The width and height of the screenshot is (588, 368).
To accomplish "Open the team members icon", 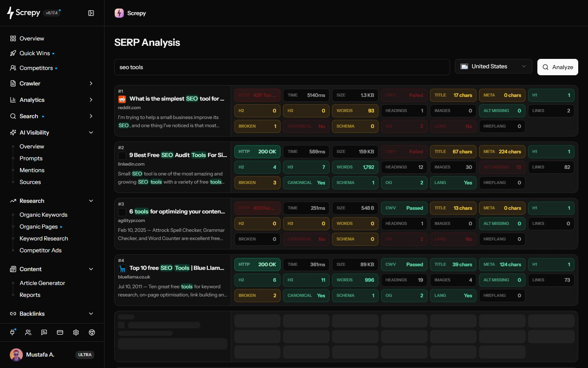I will pos(28,332).
